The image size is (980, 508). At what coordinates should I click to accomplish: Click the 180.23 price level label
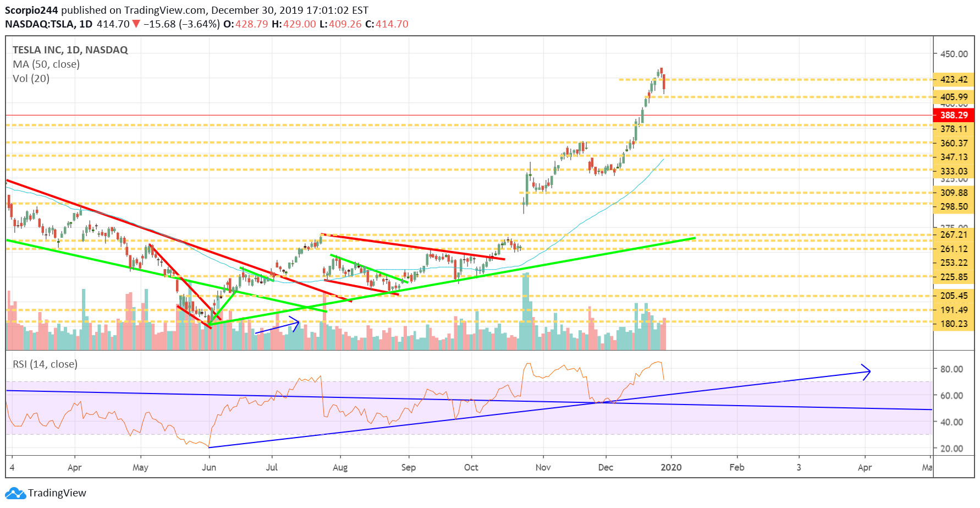954,324
